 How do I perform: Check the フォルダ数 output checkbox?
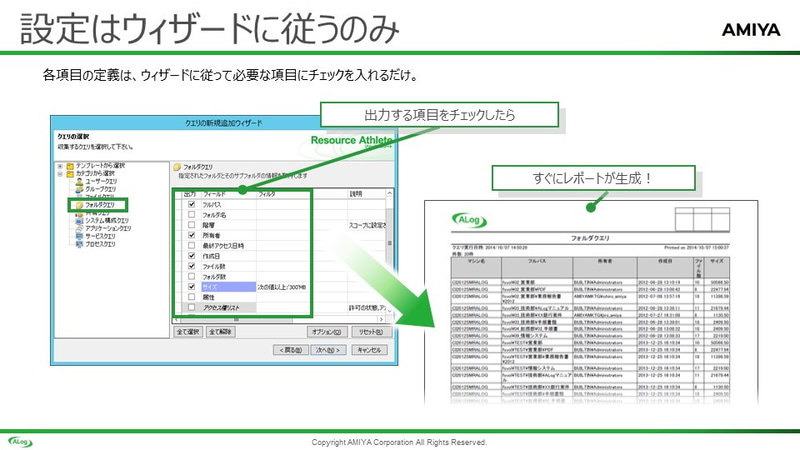pos(192,276)
